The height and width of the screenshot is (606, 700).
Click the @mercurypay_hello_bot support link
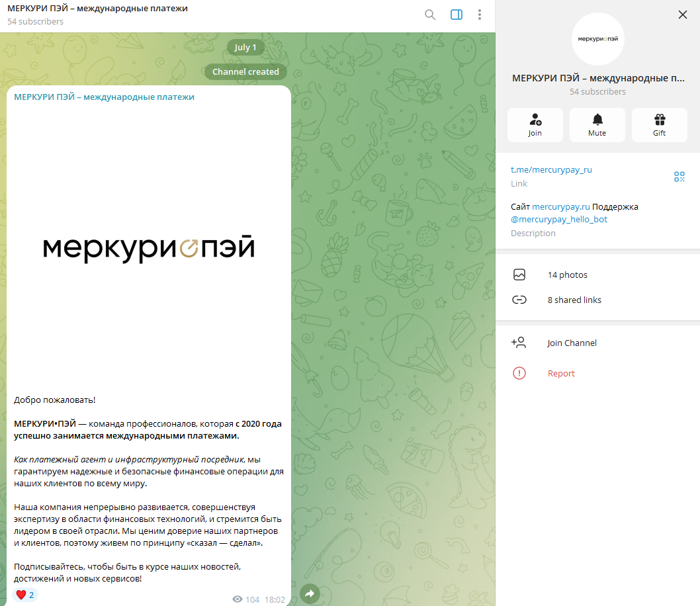(558, 219)
